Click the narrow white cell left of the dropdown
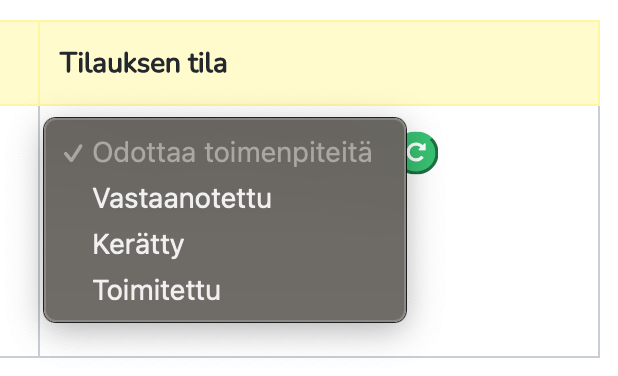This screenshot has width=618, height=376. click(19, 231)
